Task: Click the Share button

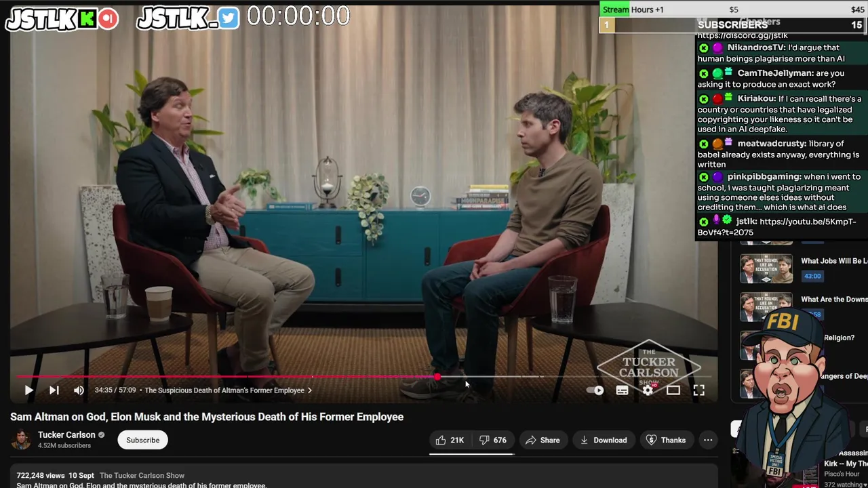Action: (x=542, y=441)
